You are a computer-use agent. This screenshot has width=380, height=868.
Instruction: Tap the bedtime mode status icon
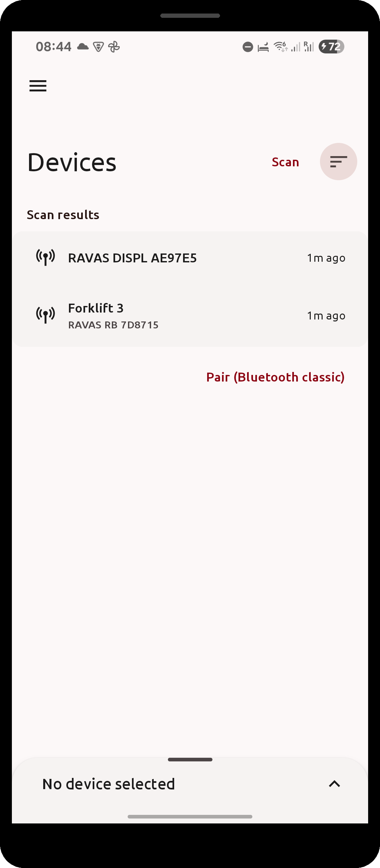pyautogui.click(x=263, y=47)
